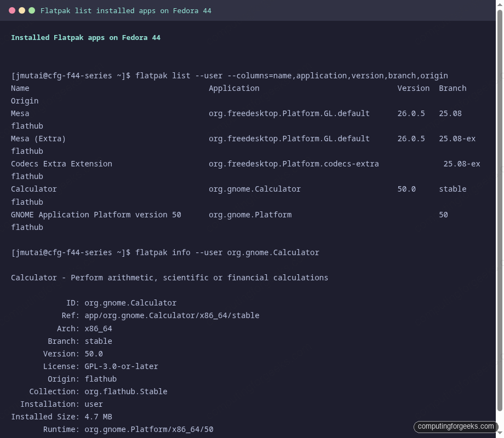Click the 'Origin' column header in the table

pyautogui.click(x=25, y=101)
